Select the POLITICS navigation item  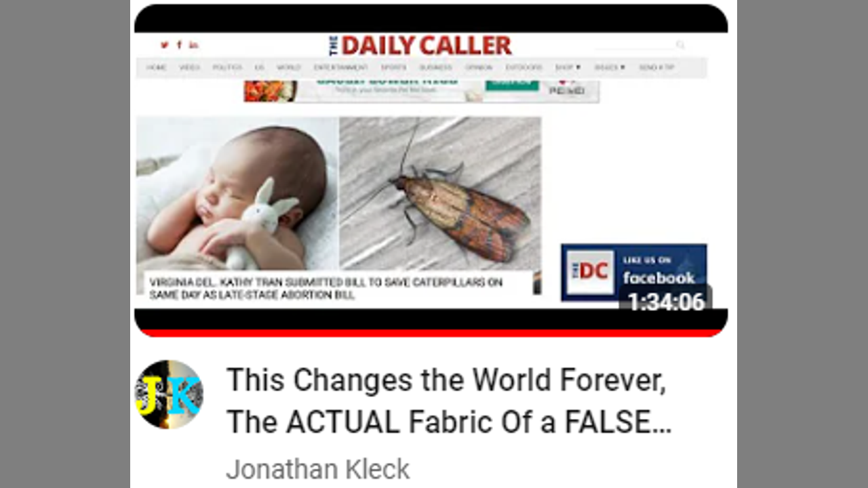coord(227,68)
